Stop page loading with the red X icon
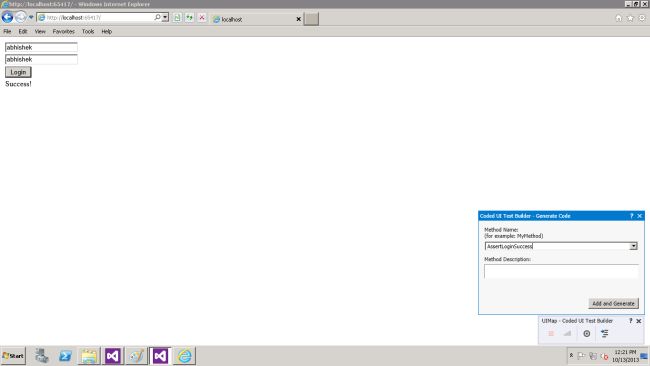This screenshot has width=650, height=366. (202, 18)
